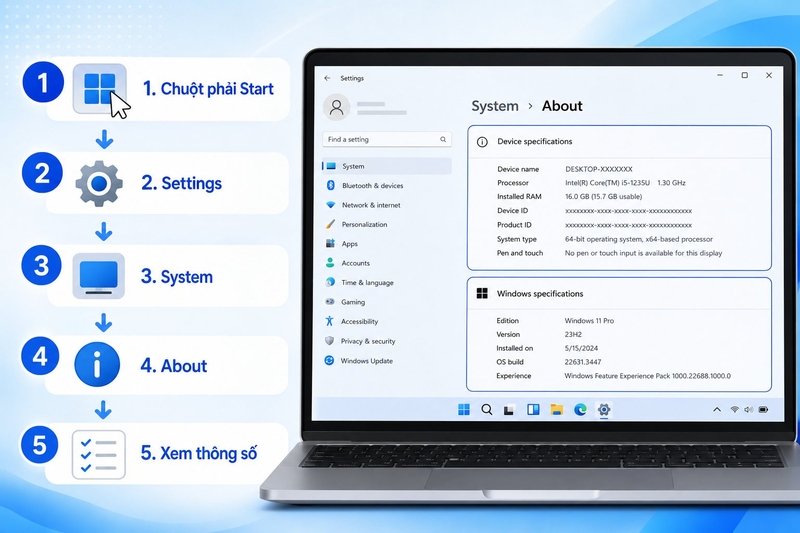Open File Explorer from taskbar
The width and height of the screenshot is (800, 533).
pos(557,410)
